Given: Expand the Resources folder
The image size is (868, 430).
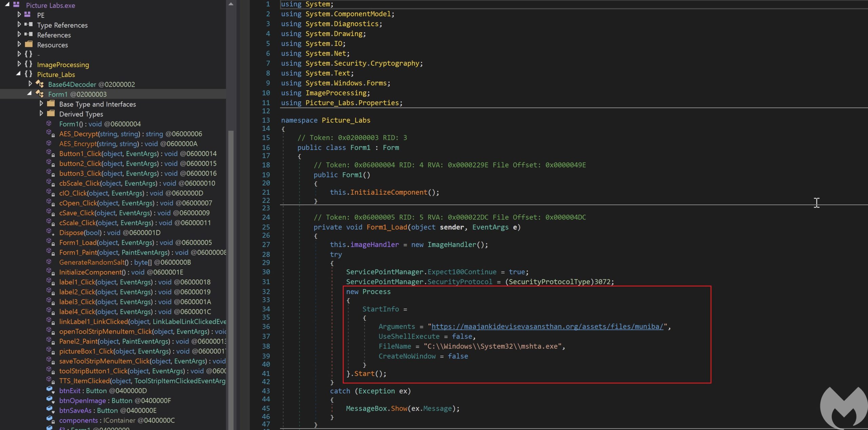Looking at the screenshot, I should click(19, 44).
